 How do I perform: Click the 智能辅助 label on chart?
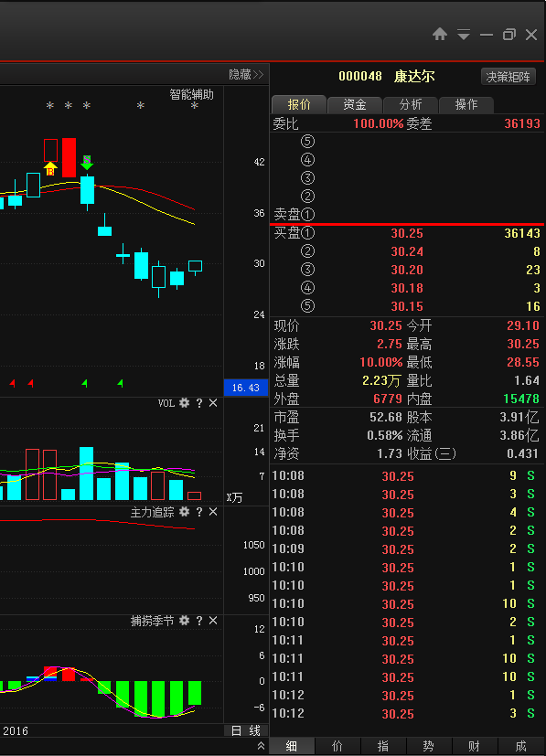[191, 94]
